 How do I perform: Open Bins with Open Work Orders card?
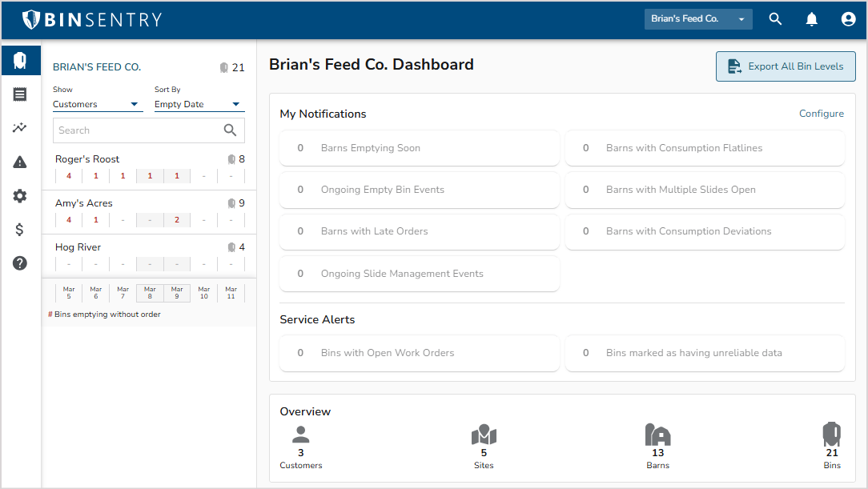tap(420, 353)
